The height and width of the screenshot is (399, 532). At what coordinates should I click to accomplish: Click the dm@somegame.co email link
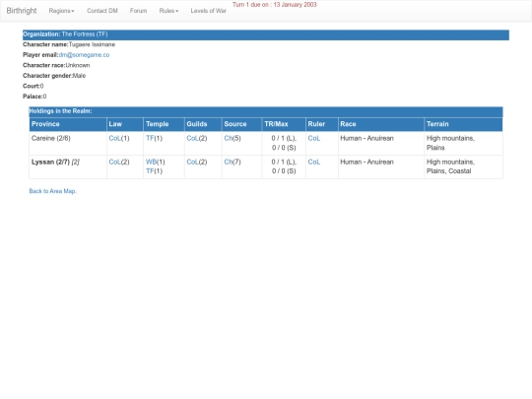(84, 55)
